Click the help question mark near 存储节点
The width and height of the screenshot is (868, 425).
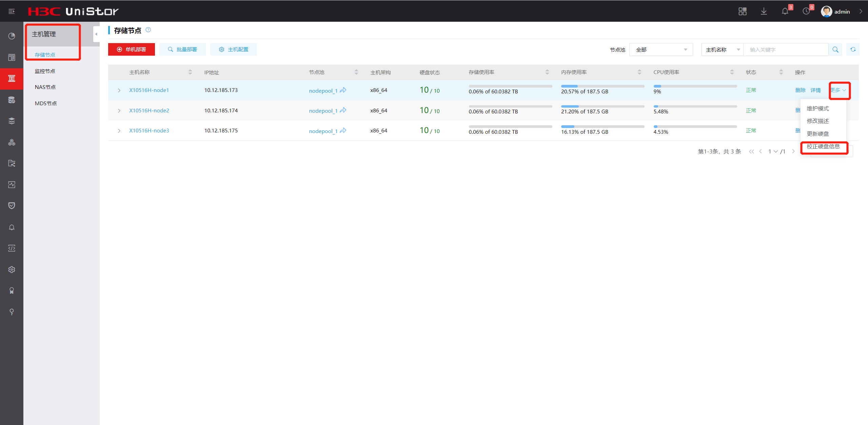point(148,30)
